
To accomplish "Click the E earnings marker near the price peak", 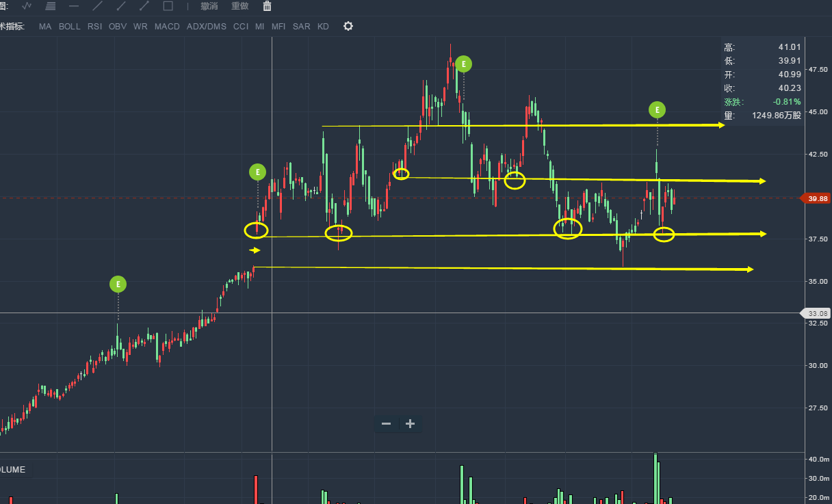I will (464, 64).
